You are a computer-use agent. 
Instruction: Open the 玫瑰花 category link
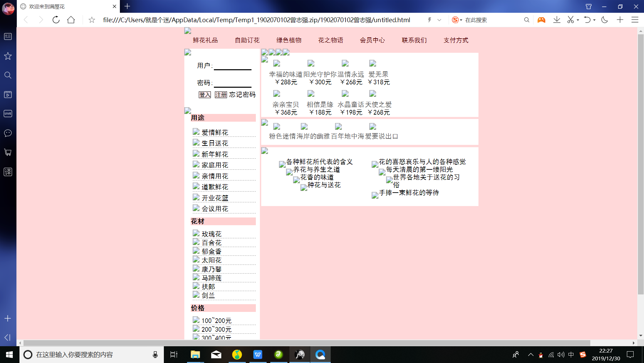pyautogui.click(x=212, y=234)
